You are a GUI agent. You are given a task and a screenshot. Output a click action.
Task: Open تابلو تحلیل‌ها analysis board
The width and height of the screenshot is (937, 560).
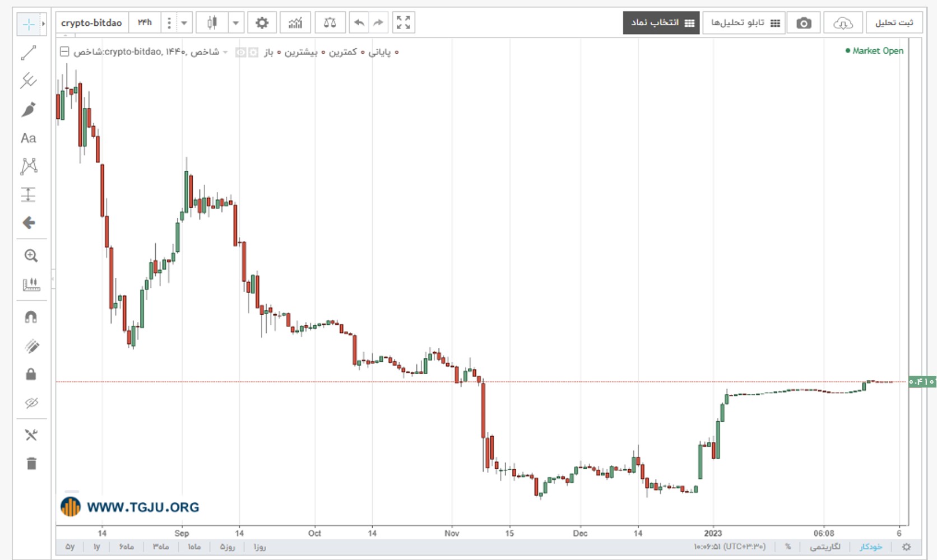[x=745, y=23]
